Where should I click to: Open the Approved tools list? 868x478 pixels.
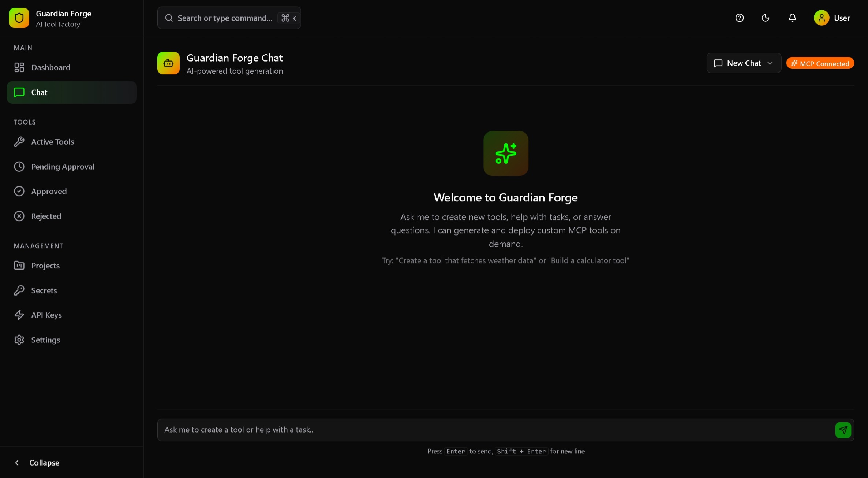tap(49, 191)
